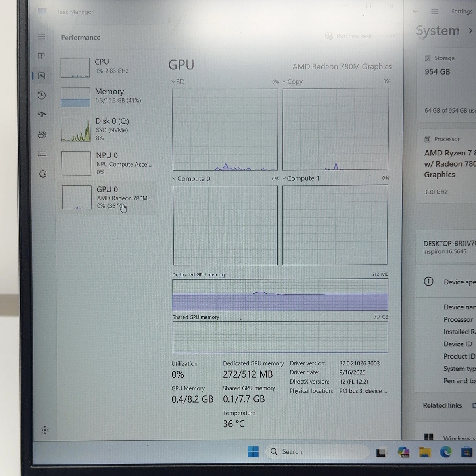The width and height of the screenshot is (476, 476).
Task: Open hamburger menu in Settings window
Action: (435, 12)
